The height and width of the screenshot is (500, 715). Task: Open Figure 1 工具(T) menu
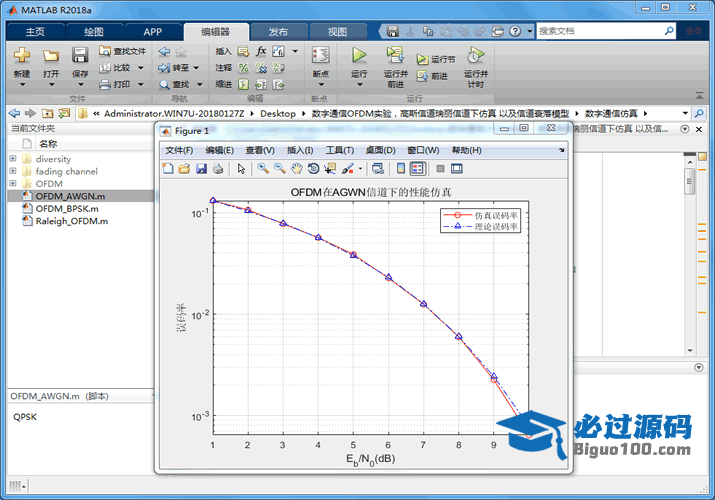pos(340,150)
